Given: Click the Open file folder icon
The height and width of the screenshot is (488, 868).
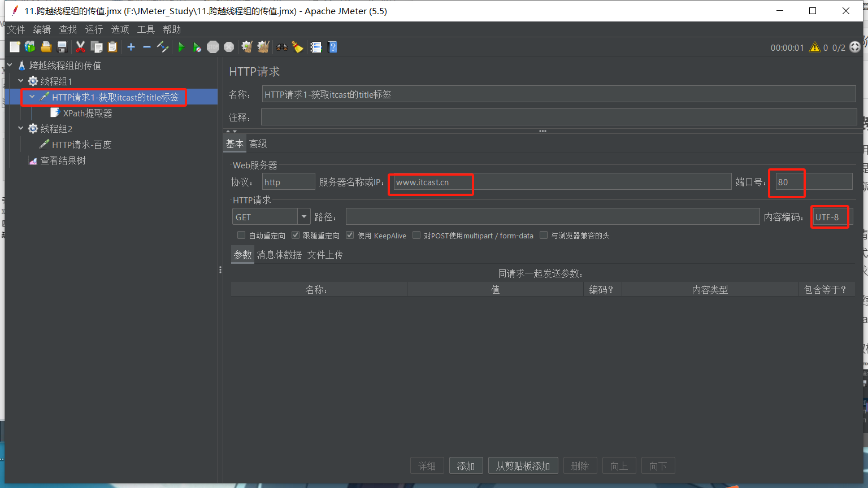Looking at the screenshot, I should coord(46,47).
